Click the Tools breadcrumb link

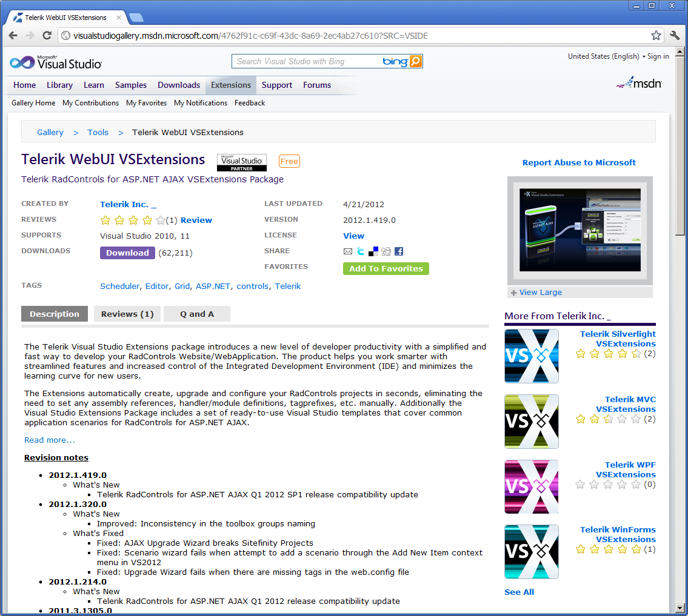[x=98, y=133]
